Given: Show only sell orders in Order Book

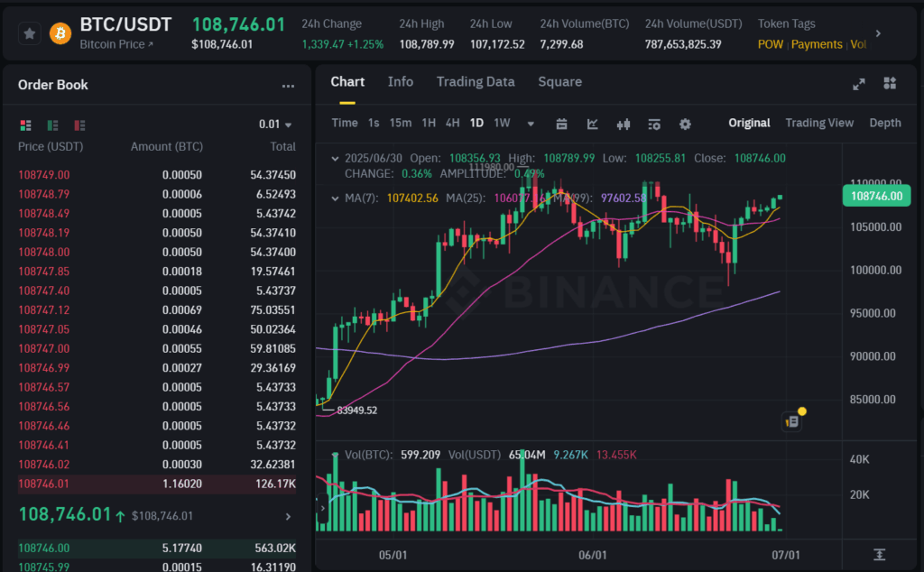Looking at the screenshot, I should coord(79,125).
